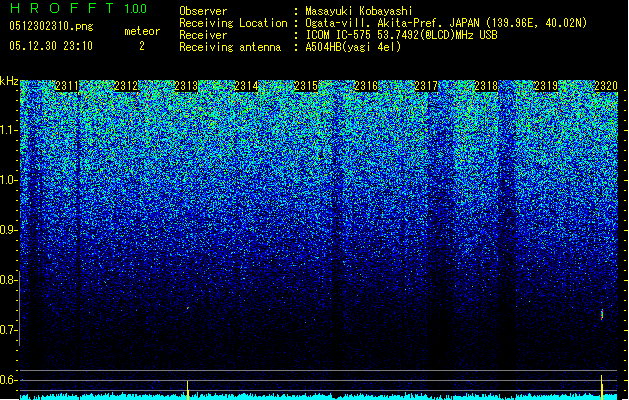Click the 1.0 frequency axis label
The image size is (629, 400).
(9, 180)
